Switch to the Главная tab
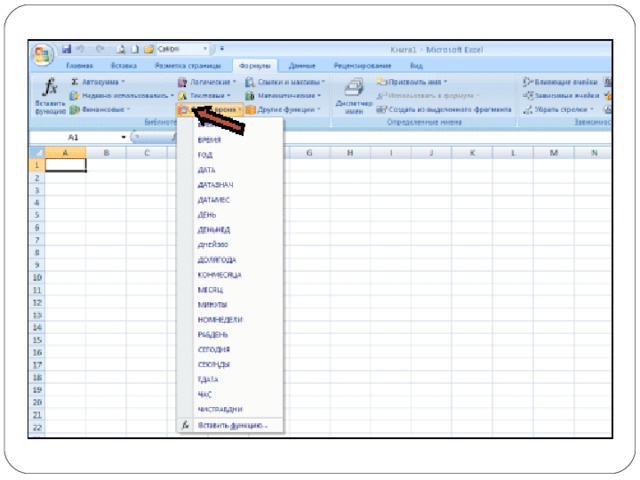The width and height of the screenshot is (640, 480). [80, 65]
